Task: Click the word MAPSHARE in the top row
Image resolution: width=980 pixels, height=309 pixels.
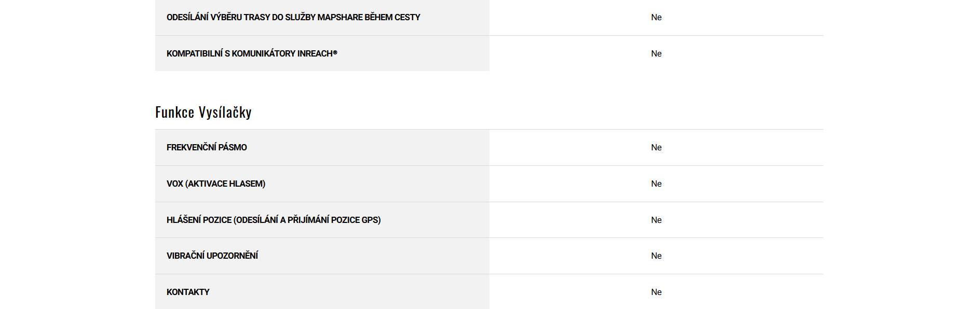Action: click(x=340, y=18)
